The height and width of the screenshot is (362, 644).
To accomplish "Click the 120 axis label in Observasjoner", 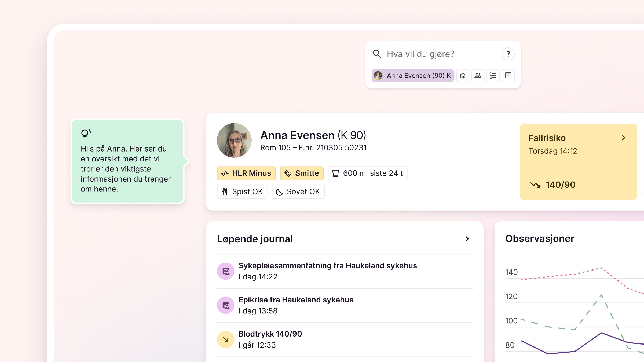I will pyautogui.click(x=511, y=296).
